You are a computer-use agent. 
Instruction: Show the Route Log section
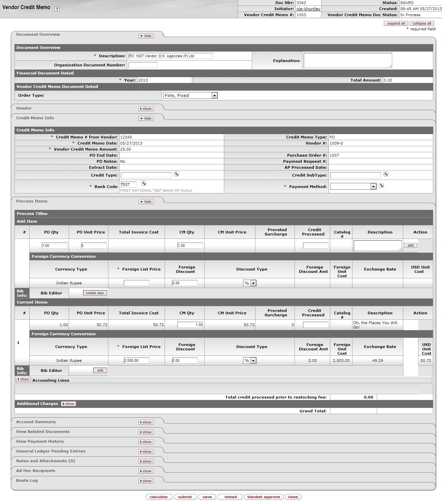point(146,481)
